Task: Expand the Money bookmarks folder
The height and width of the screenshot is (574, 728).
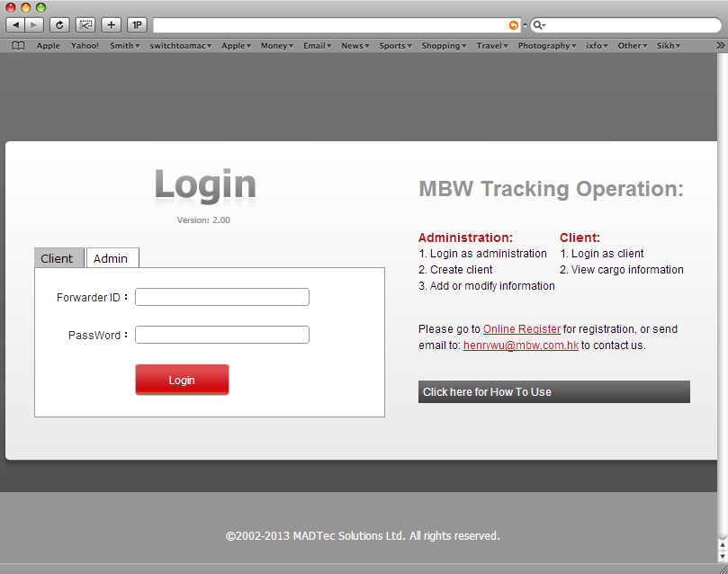Action: [x=277, y=46]
